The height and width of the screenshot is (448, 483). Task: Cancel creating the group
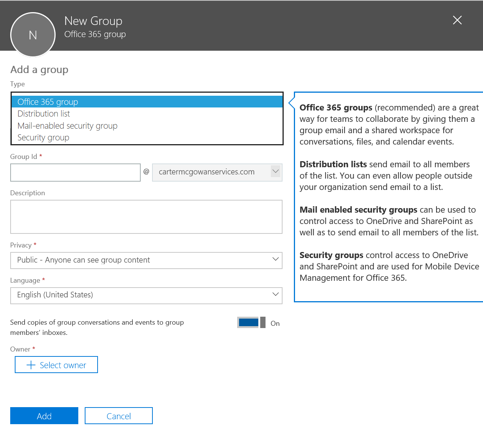click(119, 416)
